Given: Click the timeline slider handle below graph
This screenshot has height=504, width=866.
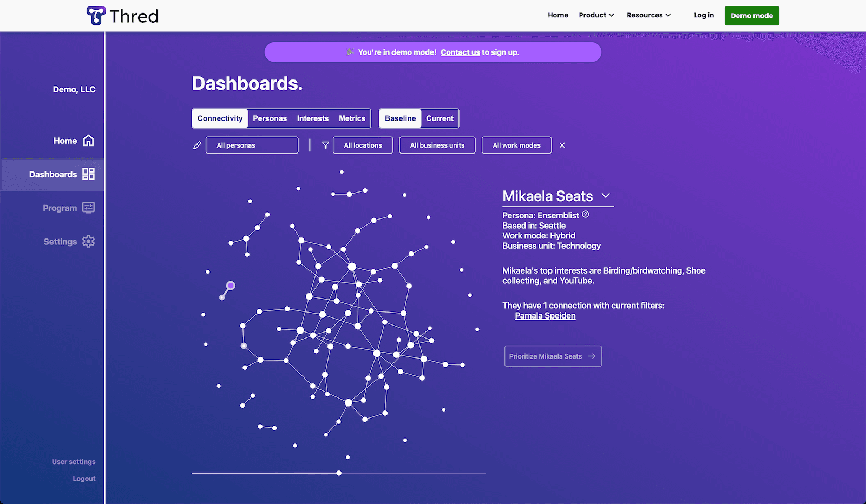Looking at the screenshot, I should [x=339, y=473].
